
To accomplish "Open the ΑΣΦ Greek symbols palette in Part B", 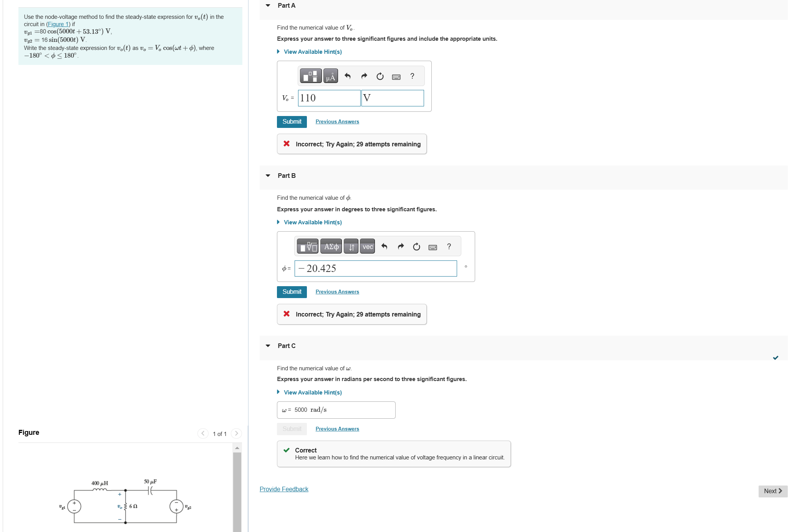I will tap(331, 246).
